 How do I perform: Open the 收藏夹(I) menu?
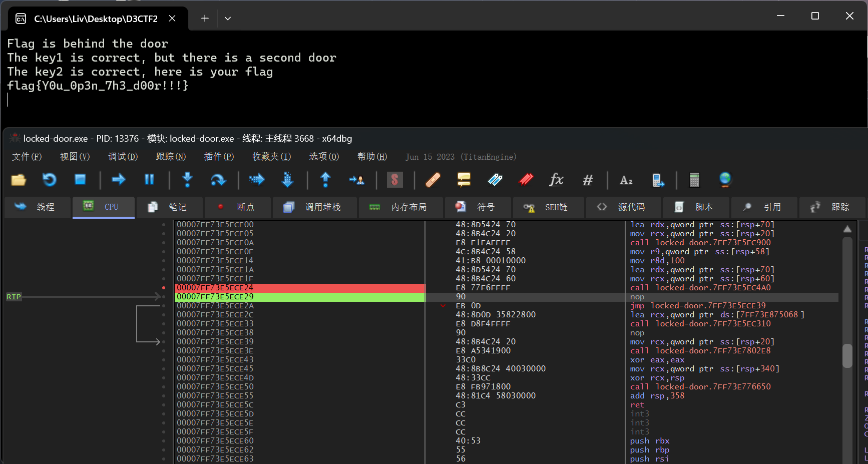[x=271, y=157]
